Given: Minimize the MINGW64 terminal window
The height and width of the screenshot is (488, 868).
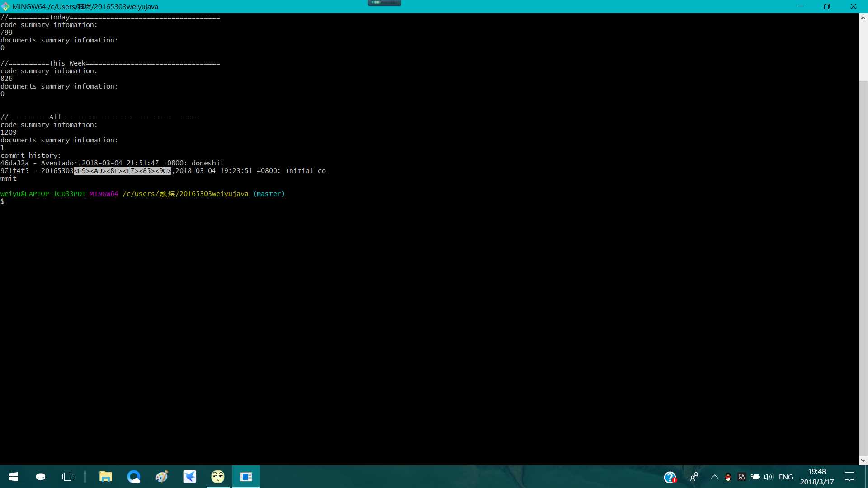Looking at the screenshot, I should coord(801,6).
